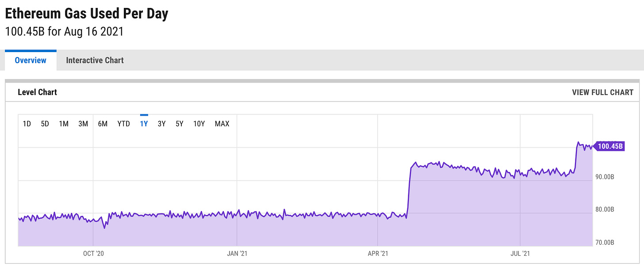The width and height of the screenshot is (644, 268).
Task: Click the 80.00B axis label
Action: click(605, 209)
